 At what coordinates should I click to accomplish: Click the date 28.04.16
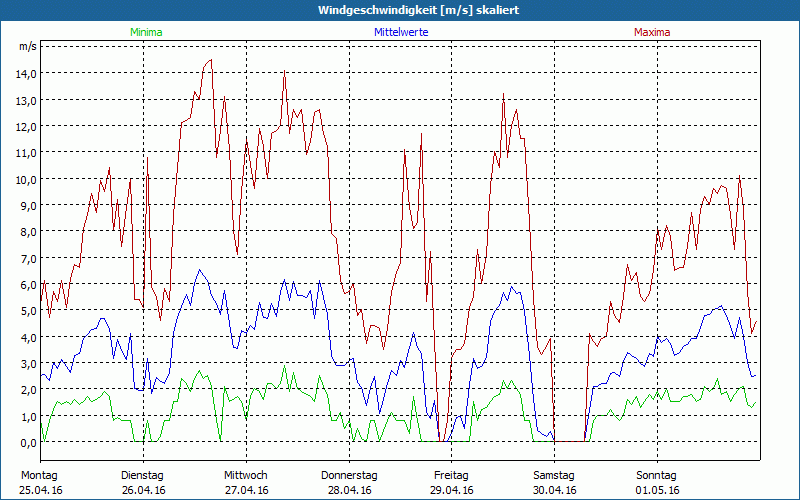click(x=350, y=490)
